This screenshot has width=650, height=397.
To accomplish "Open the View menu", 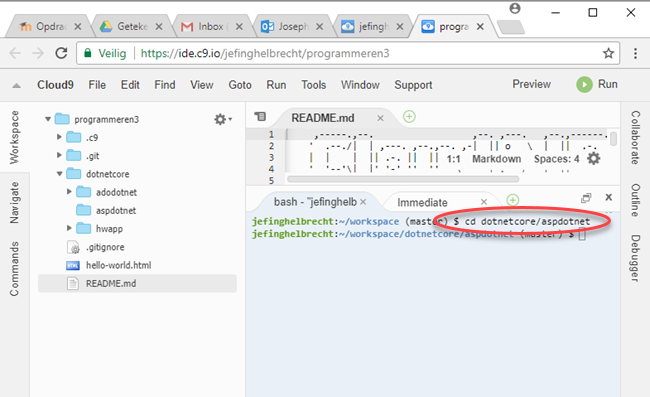I will point(201,85).
